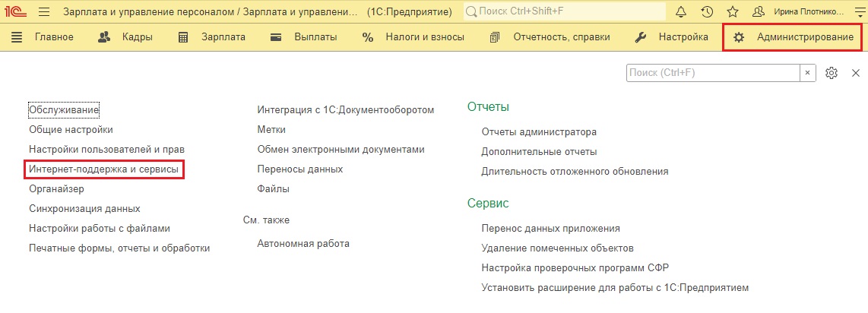This screenshot has width=868, height=313.
Task: Click the user account icon
Action: coord(759,11)
